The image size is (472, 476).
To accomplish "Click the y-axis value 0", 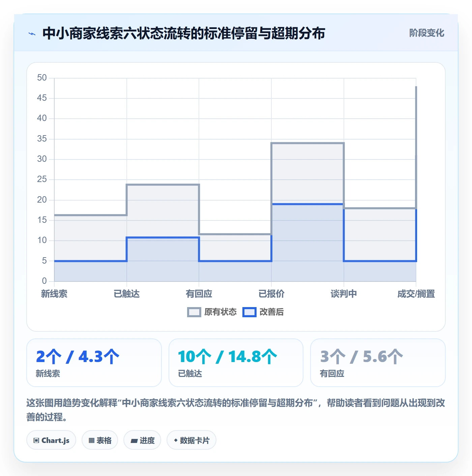I will [45, 281].
